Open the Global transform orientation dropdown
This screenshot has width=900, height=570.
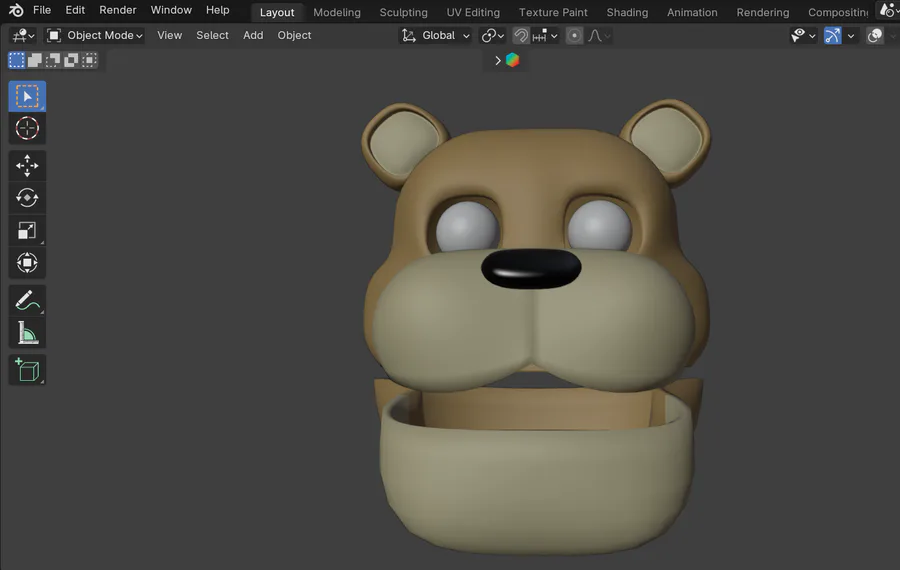436,36
